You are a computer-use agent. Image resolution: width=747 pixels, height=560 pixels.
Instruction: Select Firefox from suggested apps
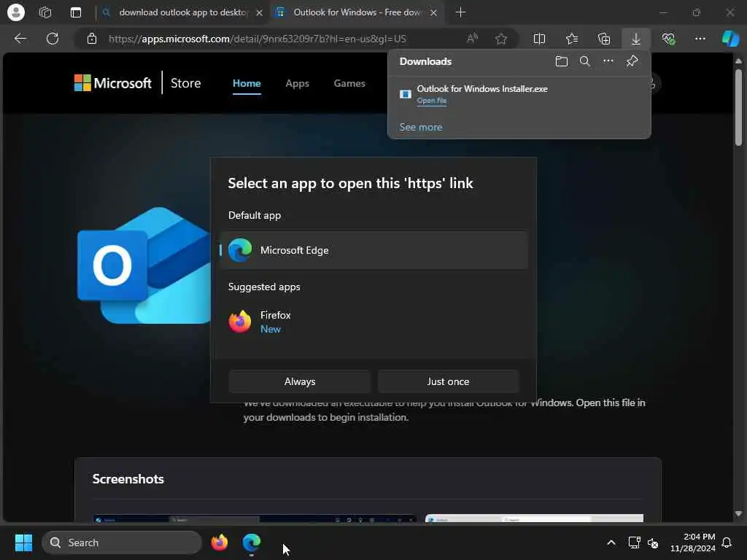coord(374,322)
